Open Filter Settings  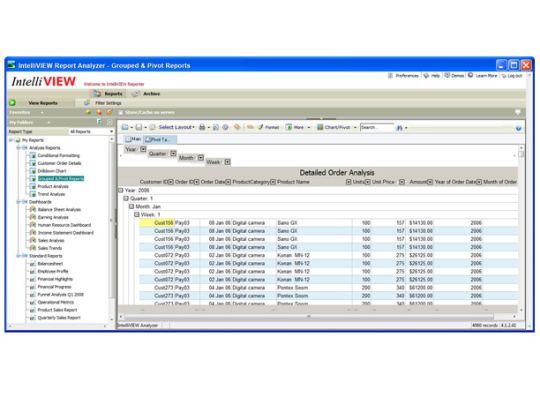pos(108,103)
